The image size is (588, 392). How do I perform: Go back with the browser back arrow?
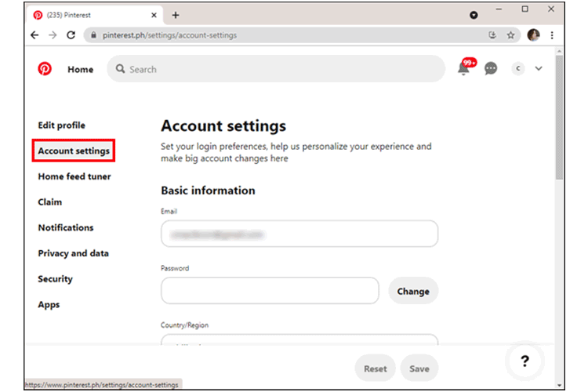tap(34, 35)
